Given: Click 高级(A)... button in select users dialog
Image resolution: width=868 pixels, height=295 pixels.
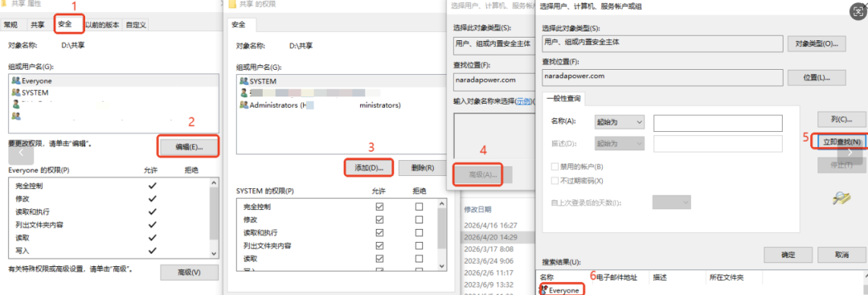Looking at the screenshot, I should [x=483, y=174].
